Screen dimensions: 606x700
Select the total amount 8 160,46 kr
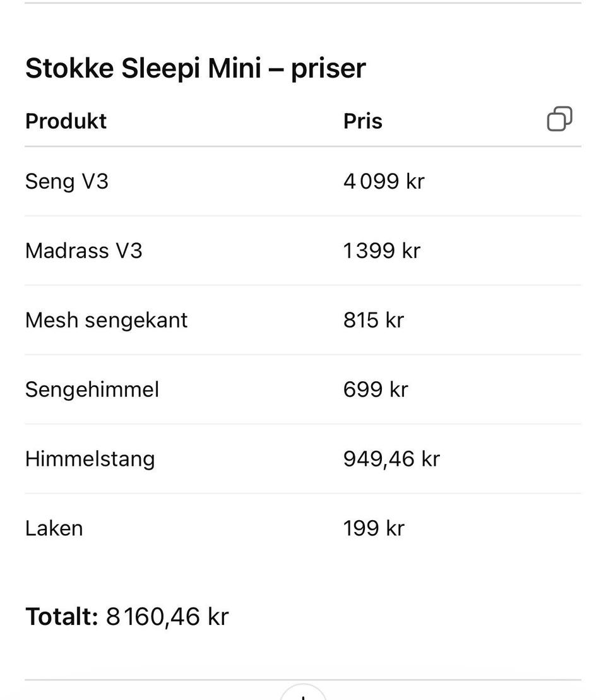pos(167,616)
